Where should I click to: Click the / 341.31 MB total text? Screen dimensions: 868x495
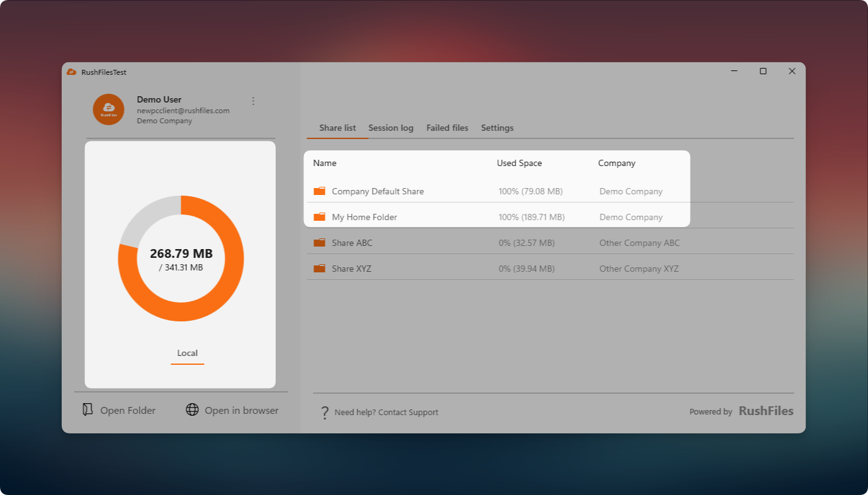[181, 267]
